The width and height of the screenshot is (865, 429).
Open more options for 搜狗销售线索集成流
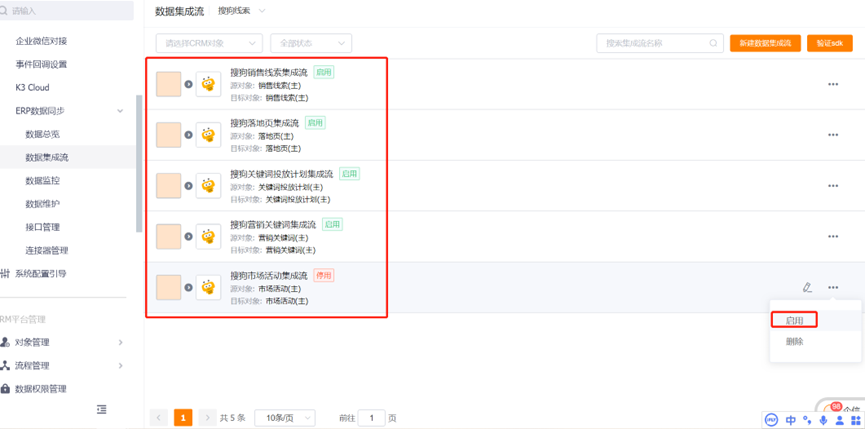click(833, 84)
